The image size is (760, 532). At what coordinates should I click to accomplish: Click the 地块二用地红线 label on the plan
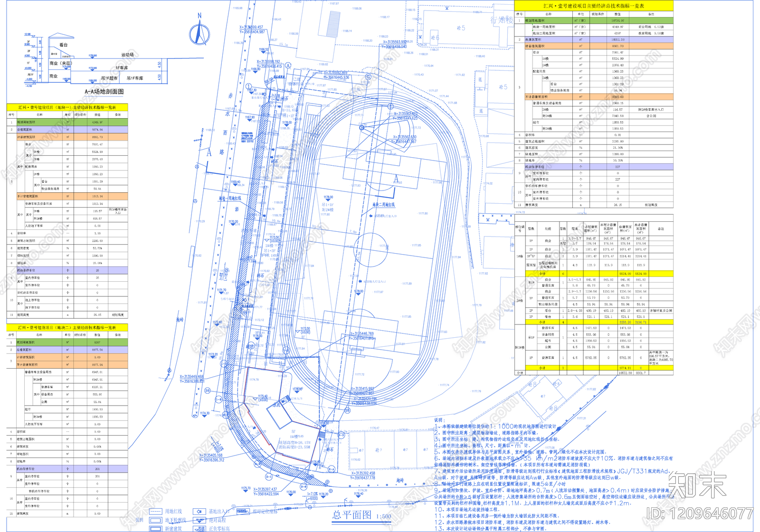(x=383, y=205)
